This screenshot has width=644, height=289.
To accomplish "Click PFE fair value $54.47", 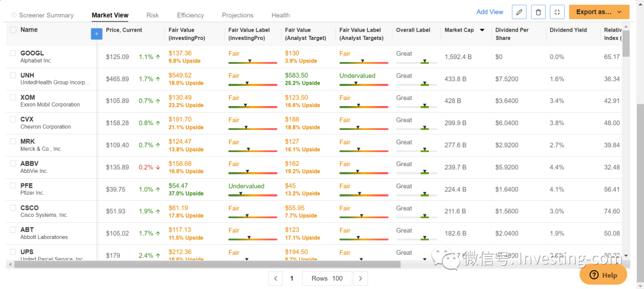I will coord(178,186).
